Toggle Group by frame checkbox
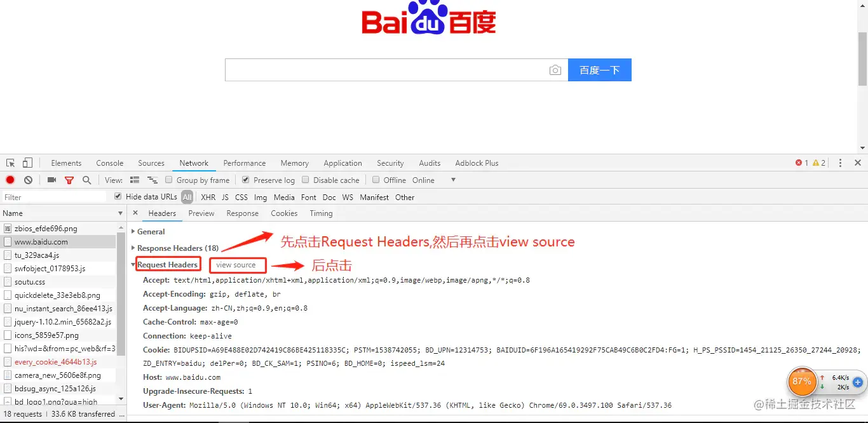The image size is (868, 423). coord(169,180)
